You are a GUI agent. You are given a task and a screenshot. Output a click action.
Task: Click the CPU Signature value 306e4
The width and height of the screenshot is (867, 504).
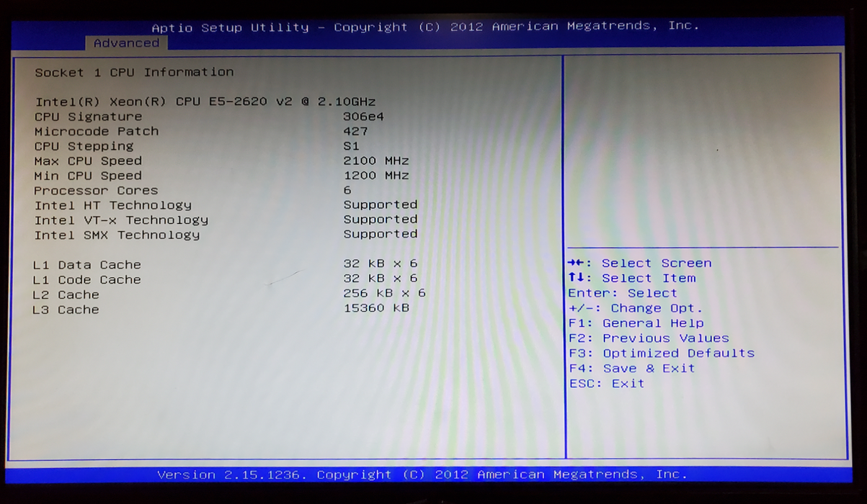363,116
